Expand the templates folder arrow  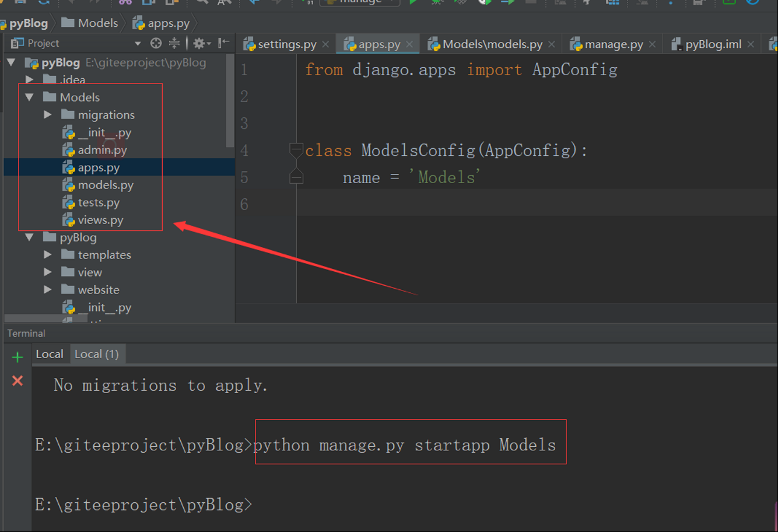48,255
